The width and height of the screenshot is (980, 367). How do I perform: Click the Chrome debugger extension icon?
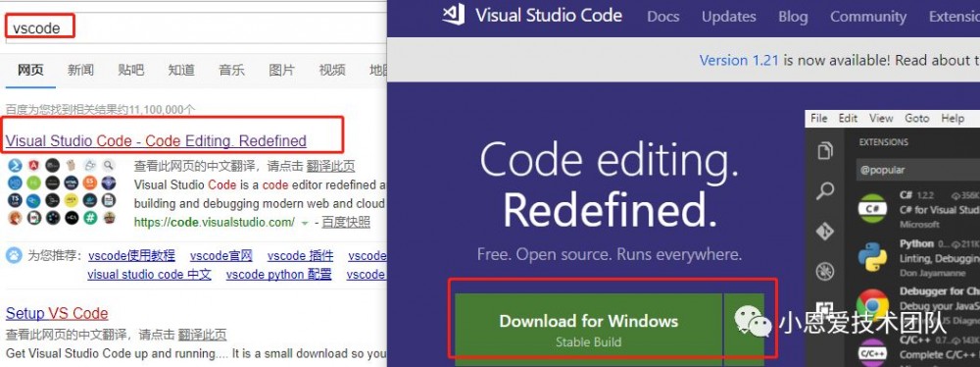point(872,305)
